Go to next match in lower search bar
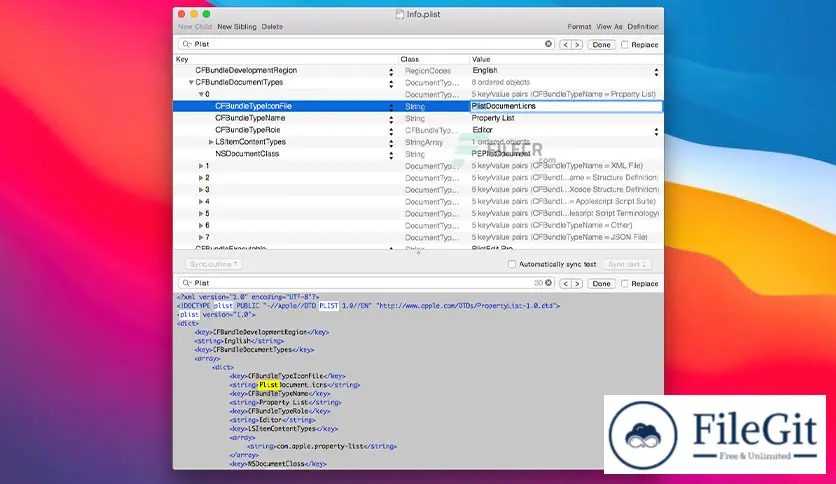The image size is (836, 484). [577, 284]
